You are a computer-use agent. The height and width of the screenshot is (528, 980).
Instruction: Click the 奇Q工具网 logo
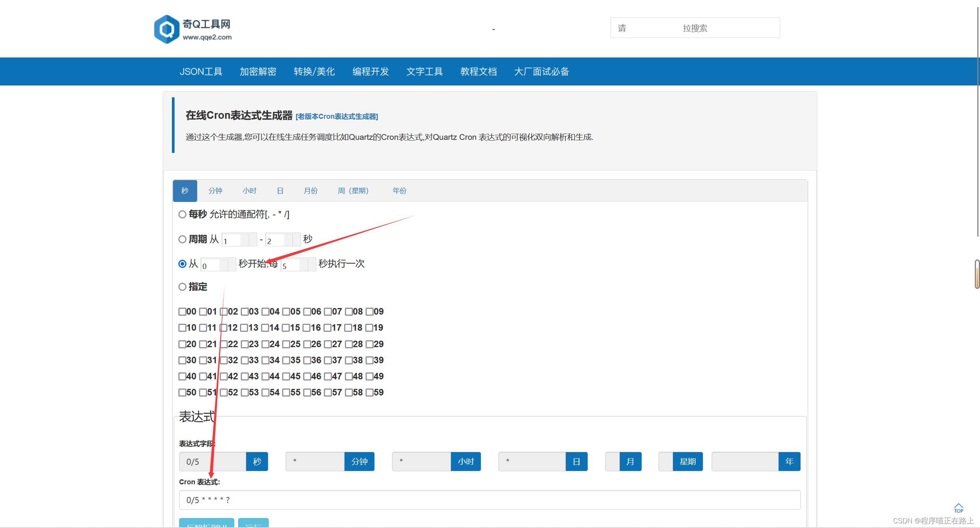click(193, 29)
